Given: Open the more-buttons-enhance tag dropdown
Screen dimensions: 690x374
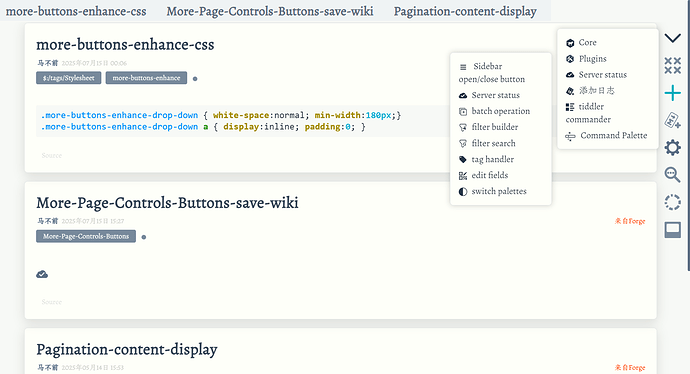Looking at the screenshot, I should click(x=146, y=78).
